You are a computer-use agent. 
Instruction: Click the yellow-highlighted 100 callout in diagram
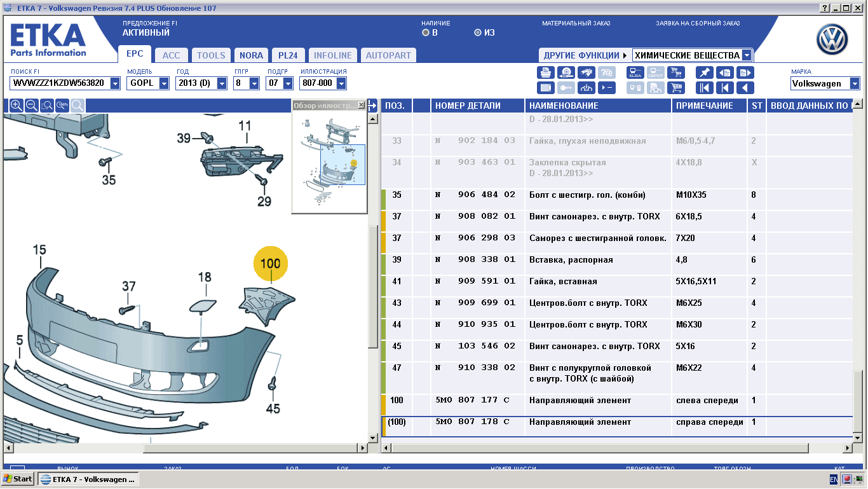(271, 263)
